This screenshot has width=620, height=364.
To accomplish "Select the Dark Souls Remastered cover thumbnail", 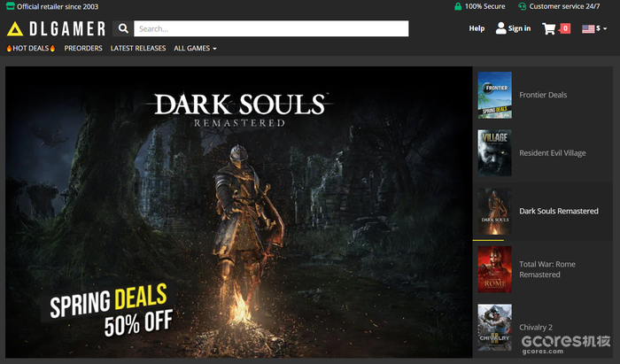I will click(494, 211).
